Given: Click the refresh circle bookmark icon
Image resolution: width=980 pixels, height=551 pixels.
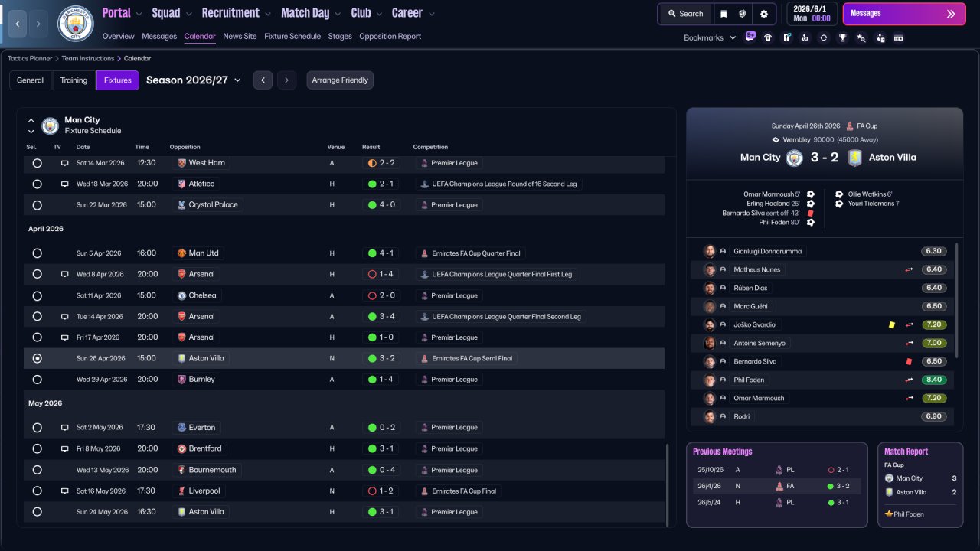Looking at the screenshot, I should tap(823, 37).
